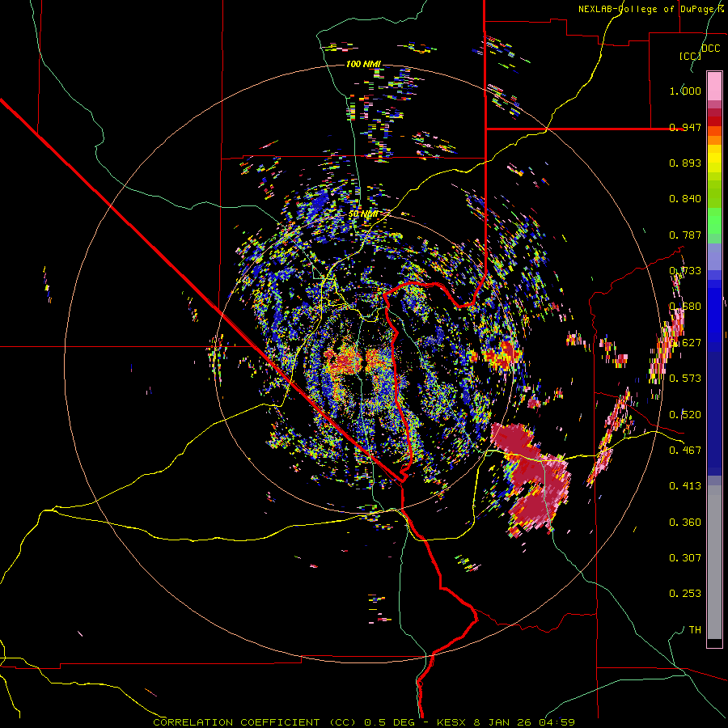Click the 0.733 color scale value
The image size is (728, 728).
pyautogui.click(x=685, y=271)
